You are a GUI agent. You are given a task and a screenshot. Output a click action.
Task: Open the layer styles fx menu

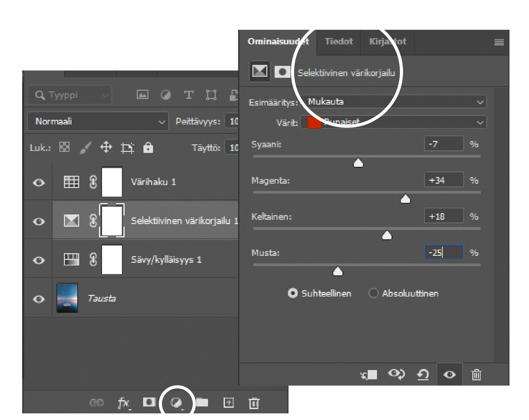coord(124,403)
